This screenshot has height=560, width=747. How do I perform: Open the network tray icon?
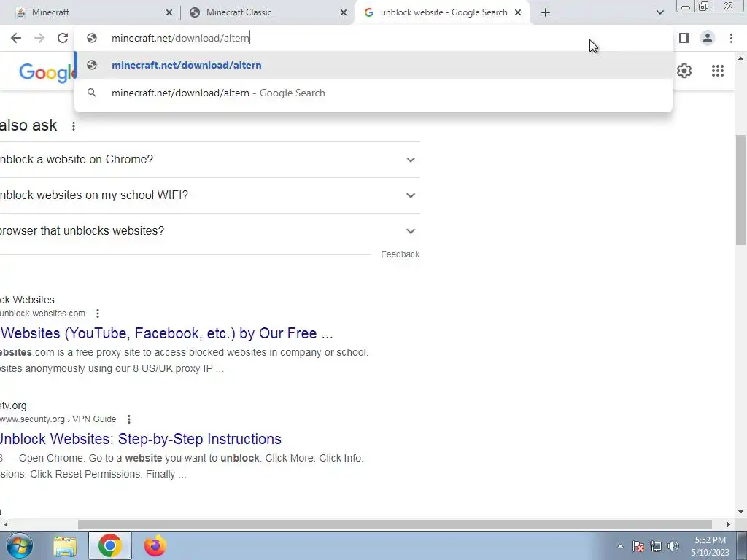click(656, 546)
